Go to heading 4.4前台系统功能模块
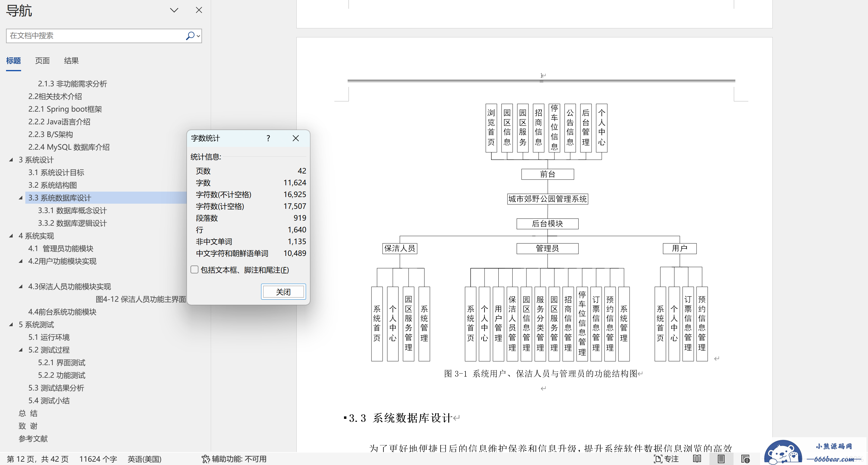The height and width of the screenshot is (465, 868). pos(62,312)
